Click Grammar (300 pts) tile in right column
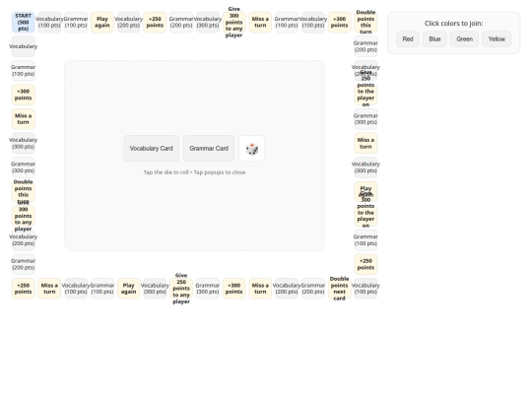532x399 pixels. click(x=366, y=119)
